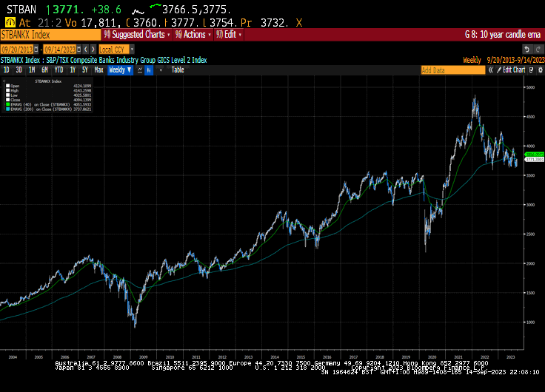
Task: Click volume value 17,811
Action: click(x=101, y=23)
